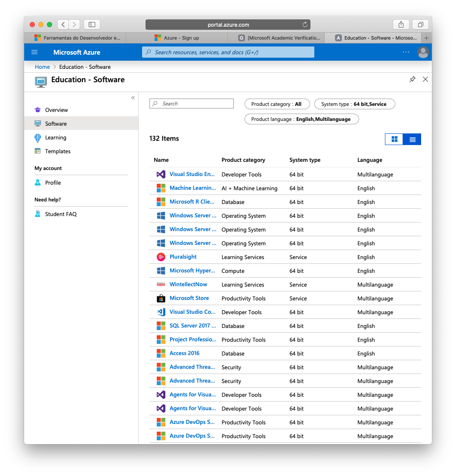Click Safari forward navigation button

pos(74,25)
